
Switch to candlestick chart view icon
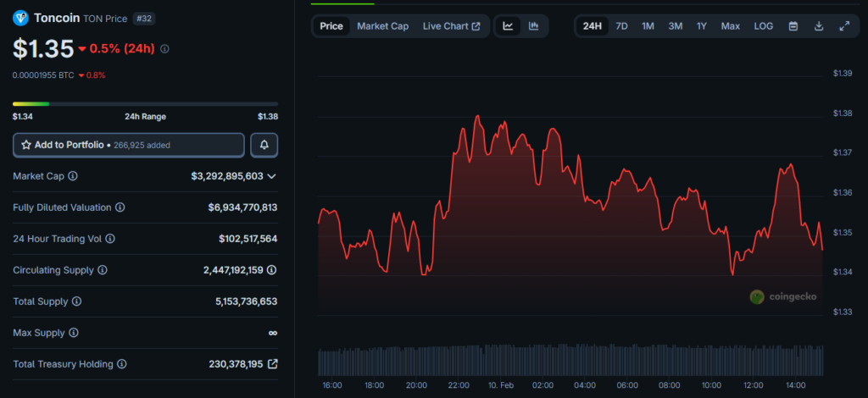click(533, 26)
